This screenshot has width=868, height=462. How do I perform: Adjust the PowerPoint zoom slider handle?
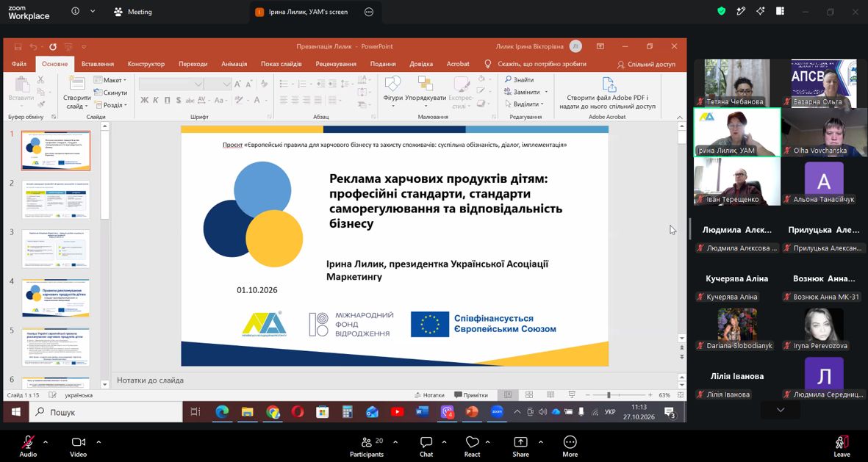coord(609,395)
